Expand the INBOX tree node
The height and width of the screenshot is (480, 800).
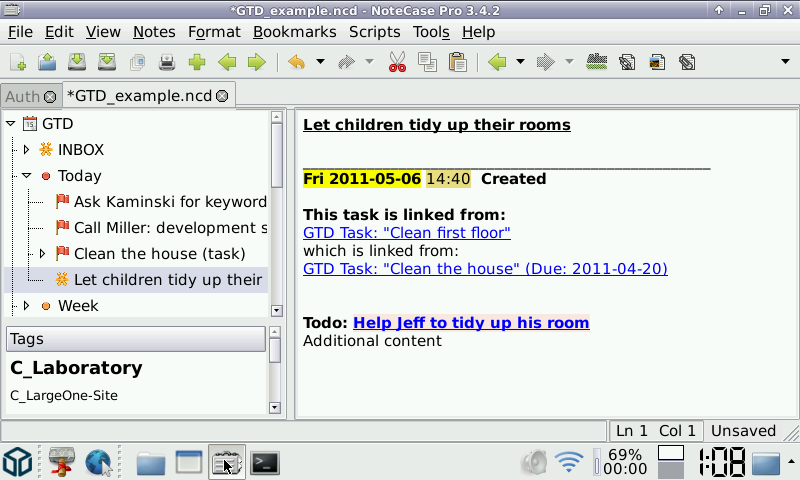pyautogui.click(x=27, y=150)
